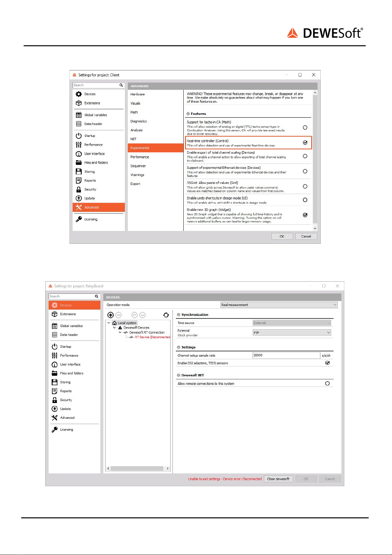The width and height of the screenshot is (392, 555).
Task: Click the add device plus icon in RelayBoard window
Action: tap(111, 315)
